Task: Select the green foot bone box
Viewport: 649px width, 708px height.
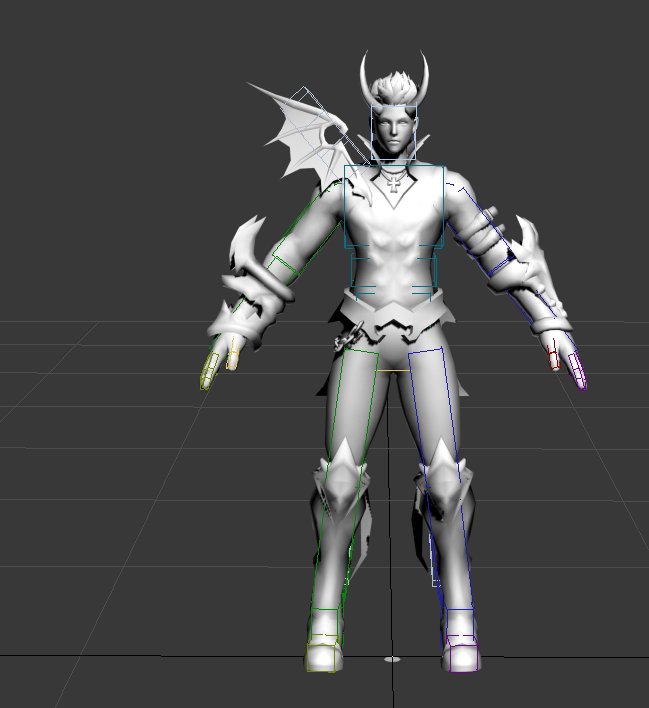Action: (x=325, y=622)
